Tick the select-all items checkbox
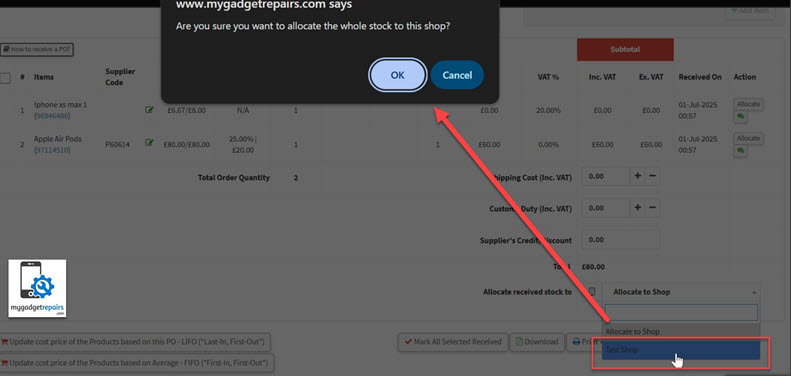Image resolution: width=791 pixels, height=376 pixels. click(5, 78)
